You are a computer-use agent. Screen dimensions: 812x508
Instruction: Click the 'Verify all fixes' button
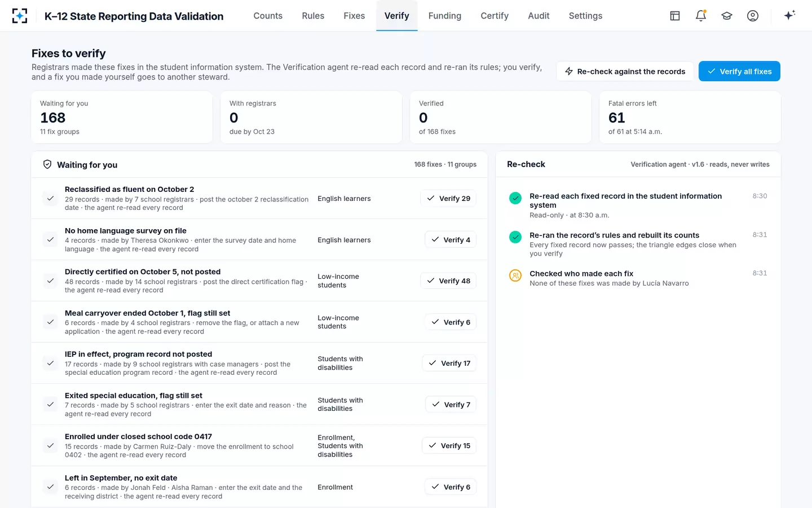739,71
